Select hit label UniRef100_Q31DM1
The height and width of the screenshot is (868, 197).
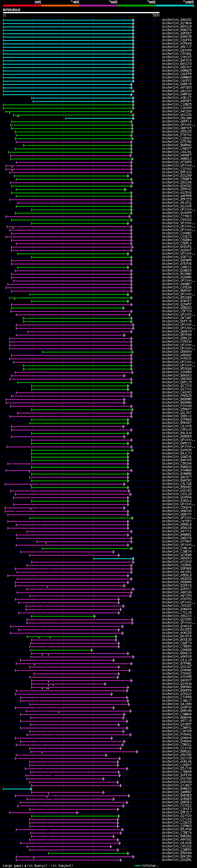tap(177, 860)
